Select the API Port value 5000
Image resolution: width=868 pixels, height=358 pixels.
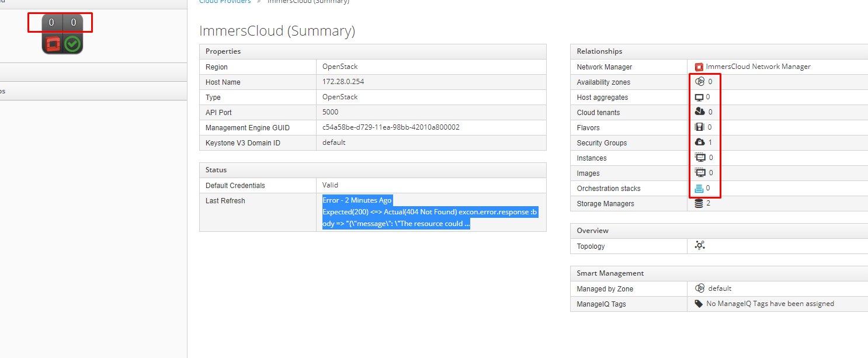(330, 112)
